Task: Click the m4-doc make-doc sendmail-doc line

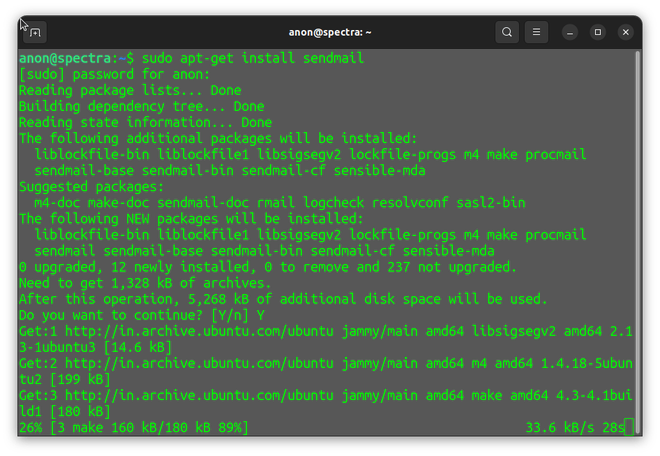Action: pyautogui.click(x=279, y=203)
